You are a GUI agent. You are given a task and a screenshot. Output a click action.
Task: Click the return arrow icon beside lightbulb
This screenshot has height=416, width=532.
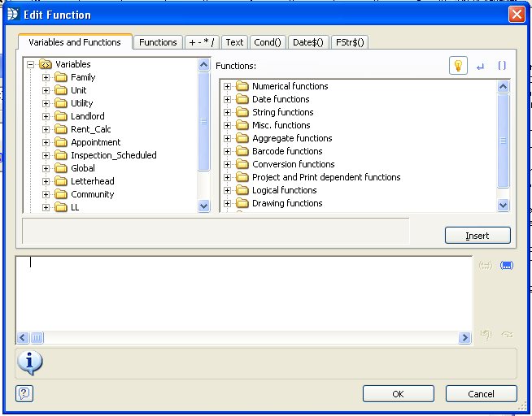tap(480, 67)
